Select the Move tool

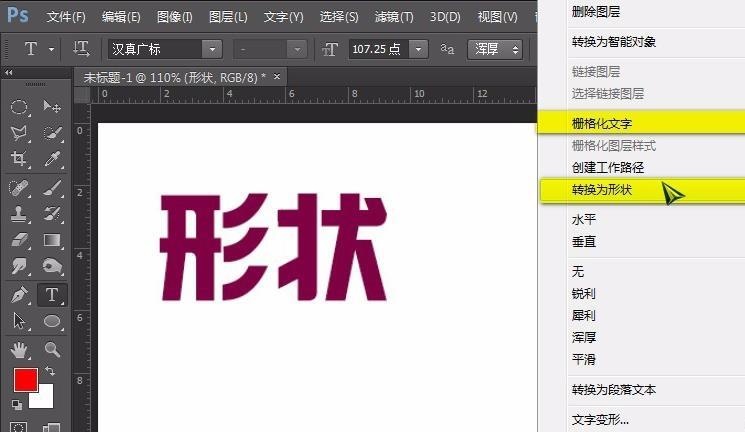coord(51,106)
